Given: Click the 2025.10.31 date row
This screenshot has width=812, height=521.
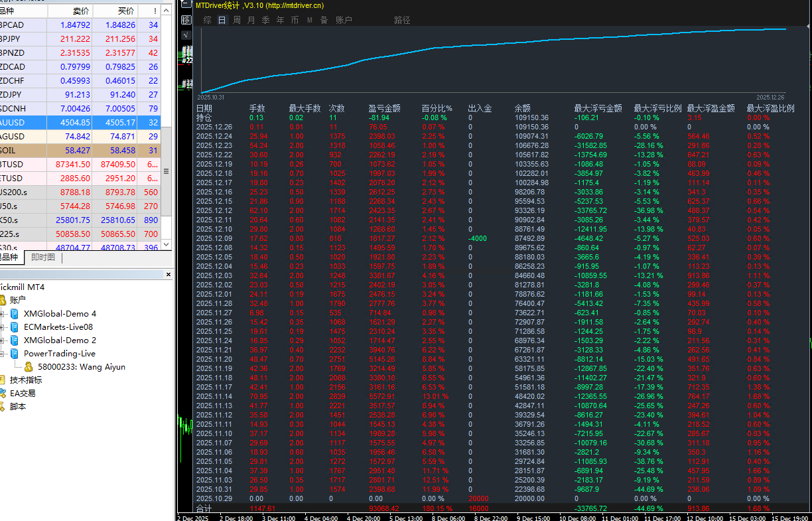Looking at the screenshot, I should (x=214, y=489).
